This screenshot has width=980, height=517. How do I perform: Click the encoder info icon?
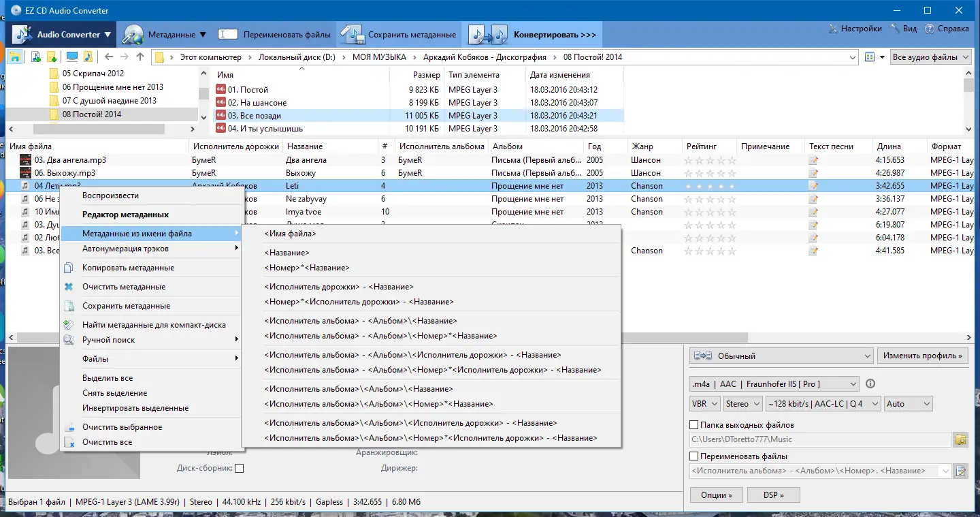tap(870, 383)
